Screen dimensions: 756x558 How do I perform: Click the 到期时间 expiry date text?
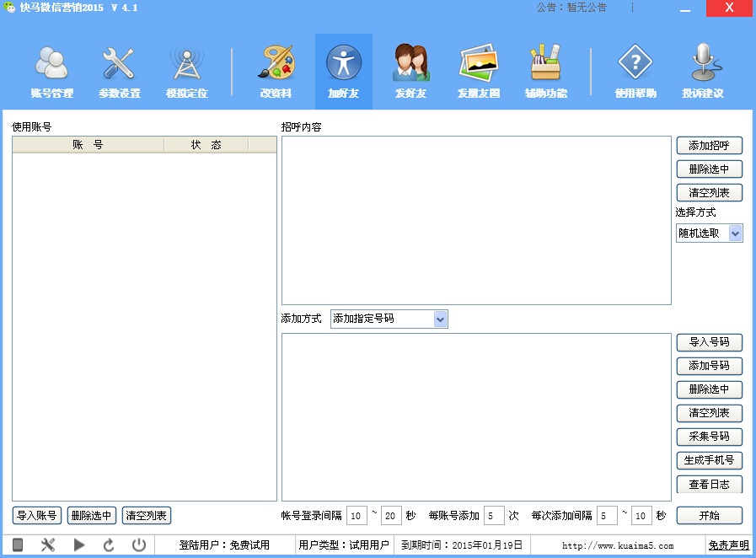point(462,545)
